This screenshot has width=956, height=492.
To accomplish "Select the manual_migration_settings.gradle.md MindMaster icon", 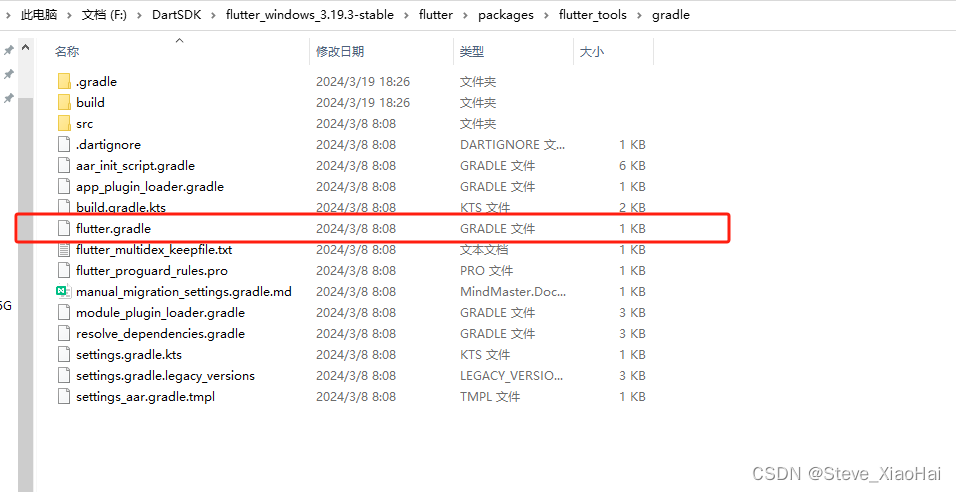I will point(63,291).
